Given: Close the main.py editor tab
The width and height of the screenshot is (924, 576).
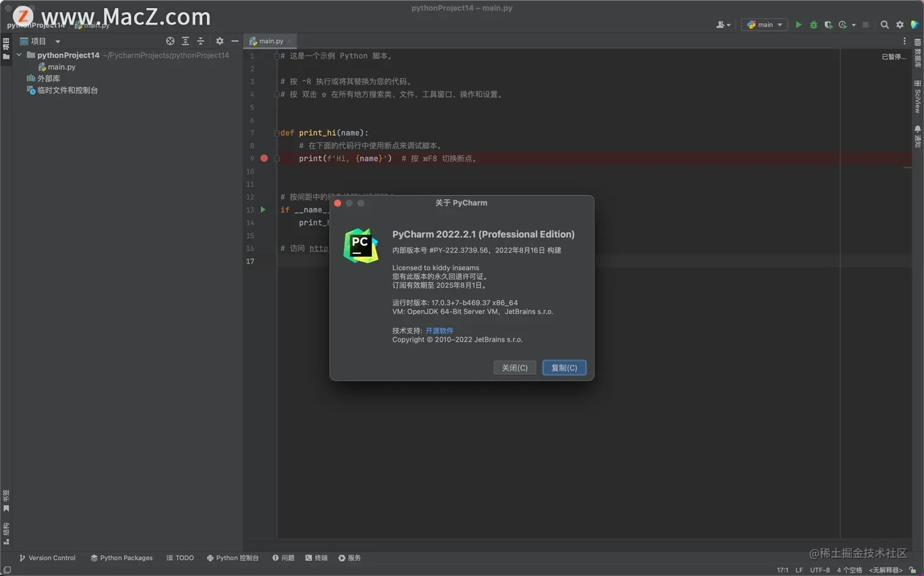Looking at the screenshot, I should (x=290, y=41).
